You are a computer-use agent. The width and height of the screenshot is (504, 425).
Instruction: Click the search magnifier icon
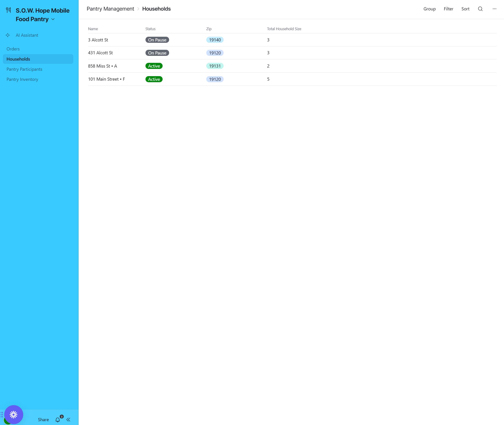480,9
